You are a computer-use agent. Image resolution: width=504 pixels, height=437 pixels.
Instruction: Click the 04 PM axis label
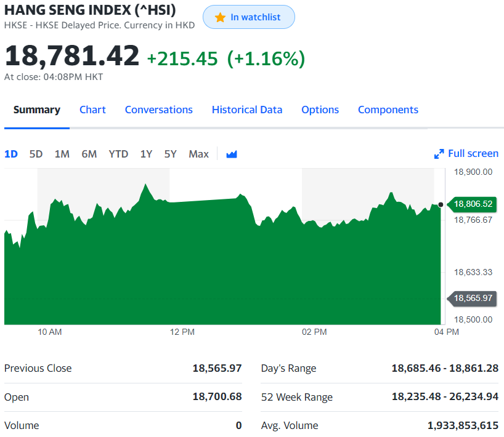point(447,332)
